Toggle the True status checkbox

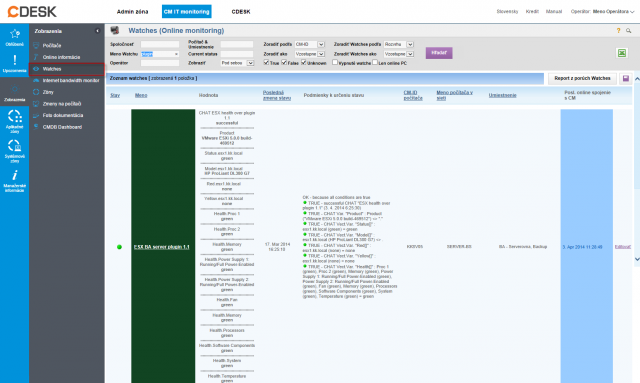[x=266, y=62]
